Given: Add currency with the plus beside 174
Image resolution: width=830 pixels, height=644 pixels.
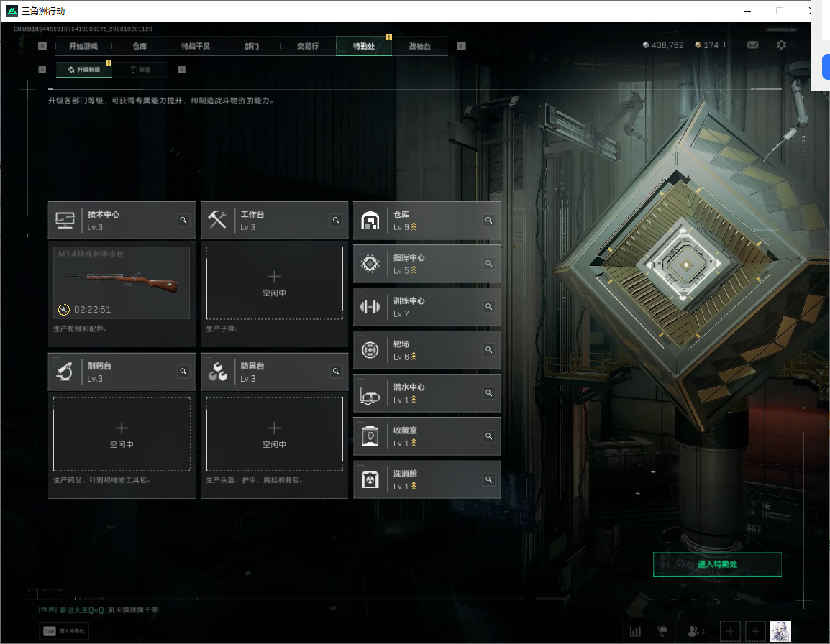Looking at the screenshot, I should [x=725, y=45].
